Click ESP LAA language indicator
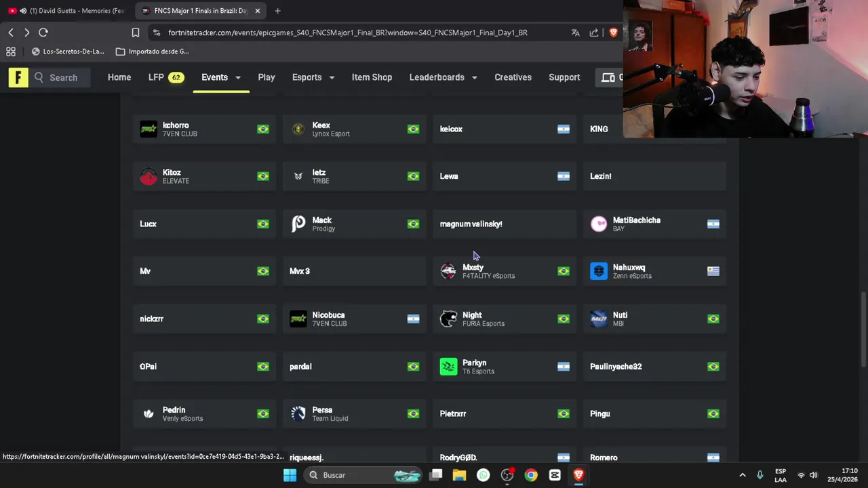The image size is (868, 488). (781, 475)
